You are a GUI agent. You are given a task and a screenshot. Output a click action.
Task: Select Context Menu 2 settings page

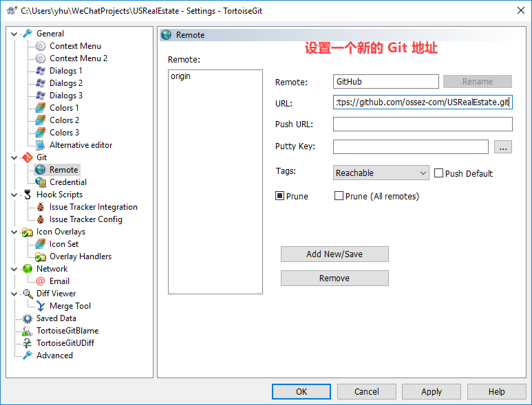coord(78,58)
